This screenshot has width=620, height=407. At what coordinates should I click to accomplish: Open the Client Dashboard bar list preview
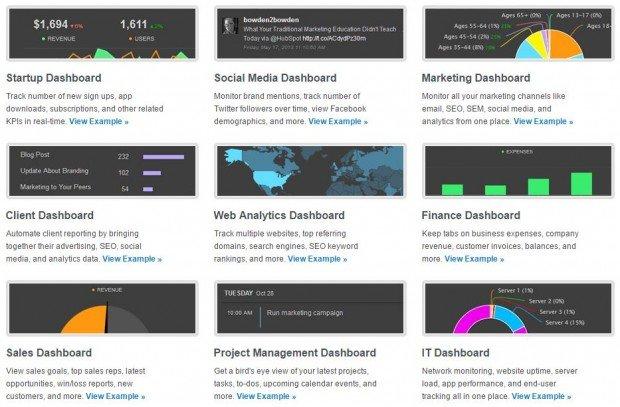[x=102, y=171]
